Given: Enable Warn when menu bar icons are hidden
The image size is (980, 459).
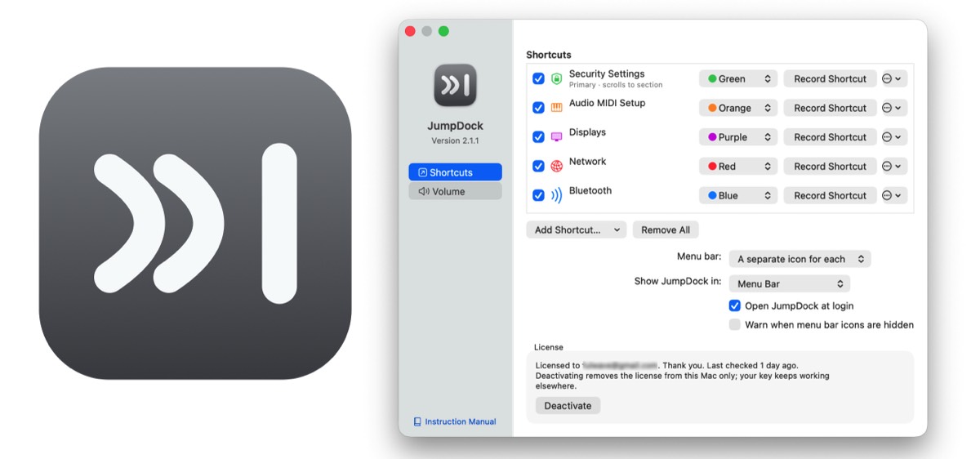Looking at the screenshot, I should tap(735, 324).
